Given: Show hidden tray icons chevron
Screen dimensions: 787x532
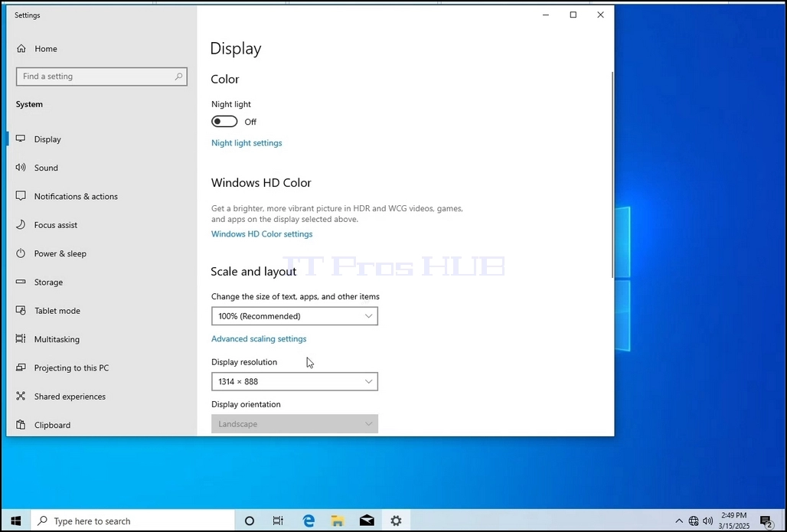Looking at the screenshot, I should pyautogui.click(x=679, y=521).
